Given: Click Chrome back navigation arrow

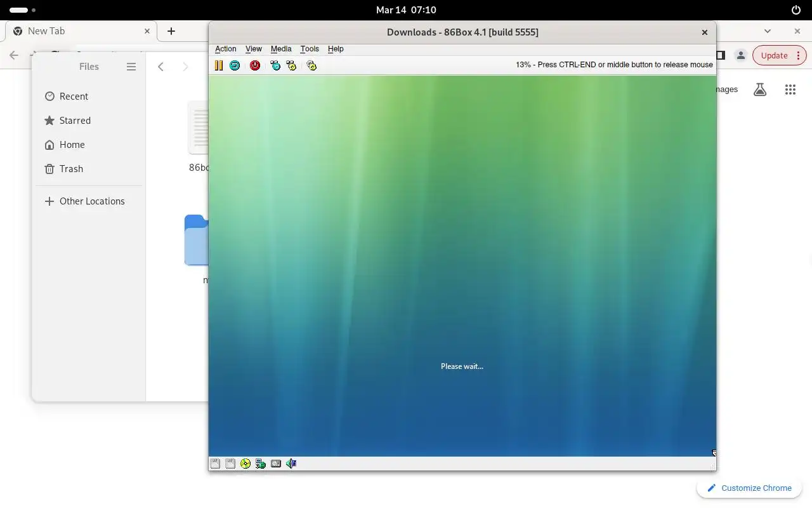Looking at the screenshot, I should pos(14,55).
